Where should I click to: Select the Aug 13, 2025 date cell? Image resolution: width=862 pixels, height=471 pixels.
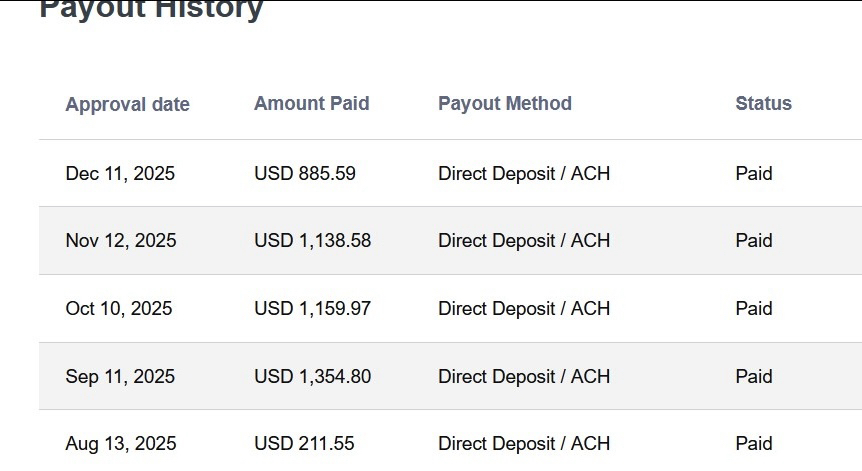pos(121,443)
